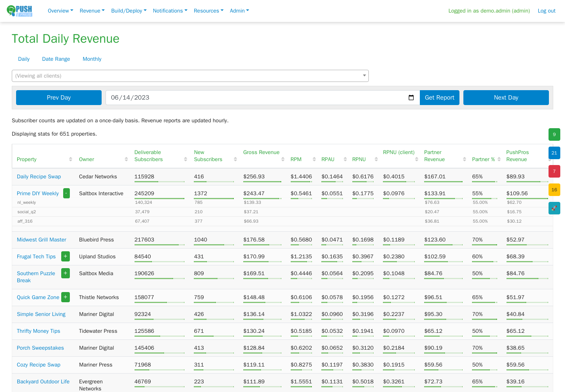The height and width of the screenshot is (392, 565).
Task: Switch to the Monthly tab
Action: 92,59
